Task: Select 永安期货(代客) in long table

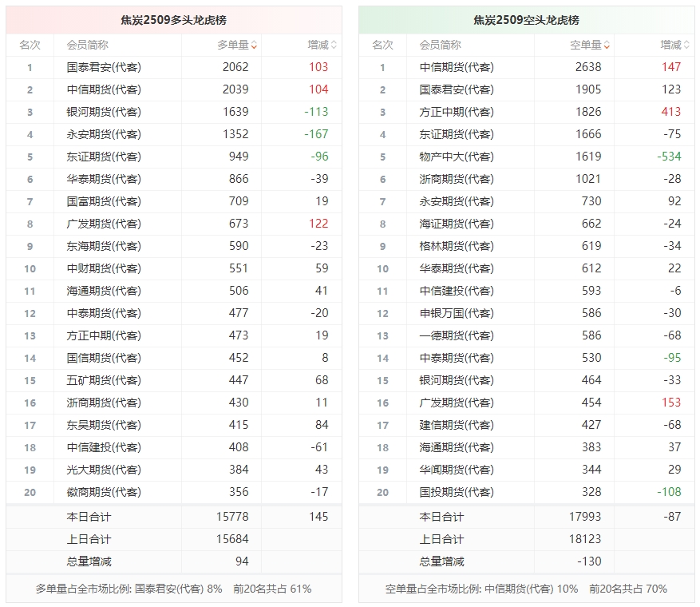Action: pos(104,134)
